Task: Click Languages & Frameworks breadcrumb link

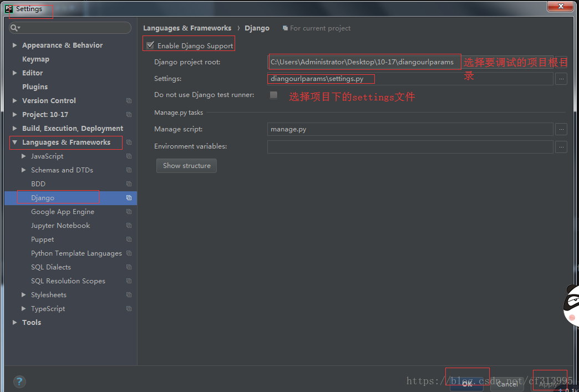Action: click(187, 28)
